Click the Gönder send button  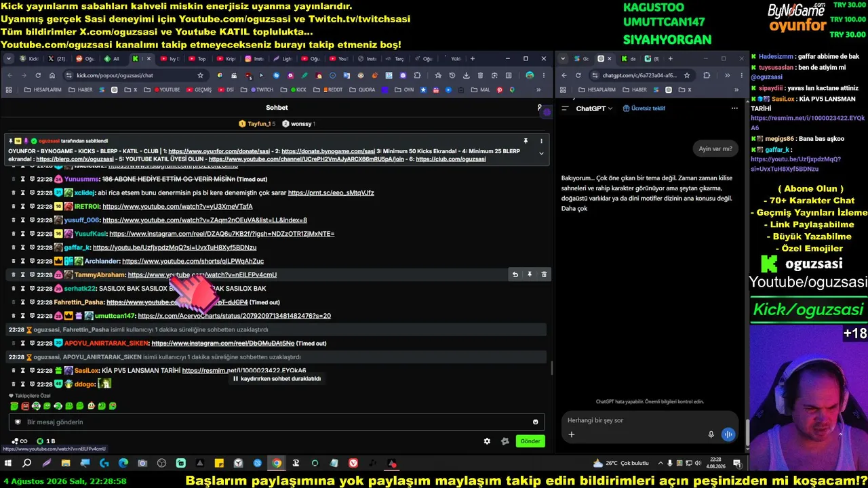click(530, 441)
